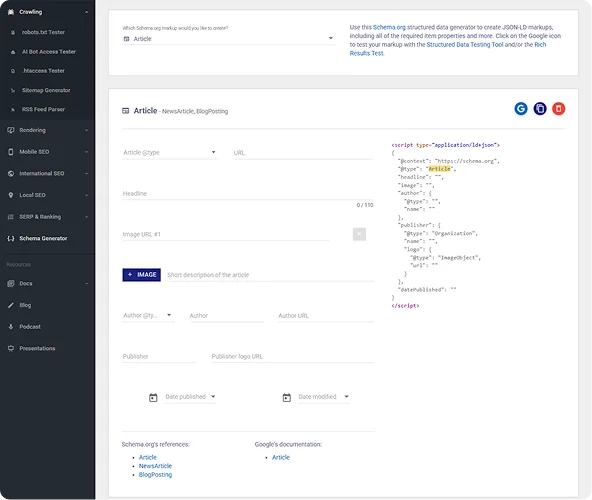Click the Presentations screen icon
This screenshot has width=592, height=500.
coord(11,349)
